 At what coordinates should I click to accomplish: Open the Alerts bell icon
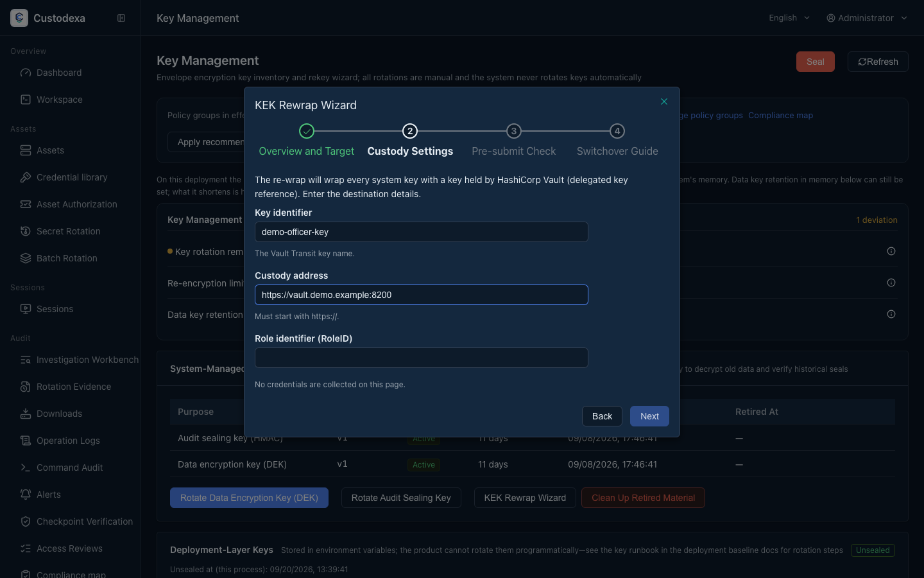[26, 495]
